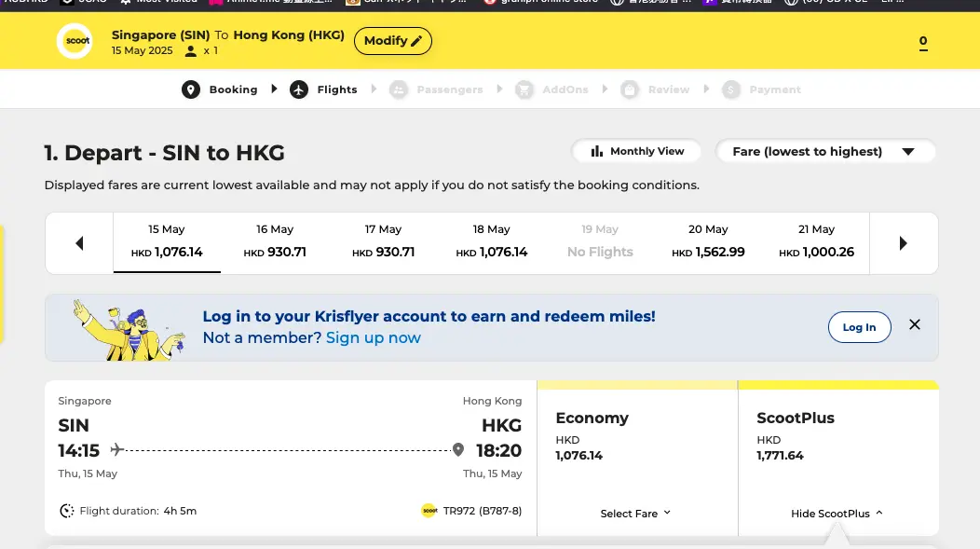Click the passenger count person icon
Image resolution: width=980 pixels, height=549 pixels.
(x=191, y=51)
